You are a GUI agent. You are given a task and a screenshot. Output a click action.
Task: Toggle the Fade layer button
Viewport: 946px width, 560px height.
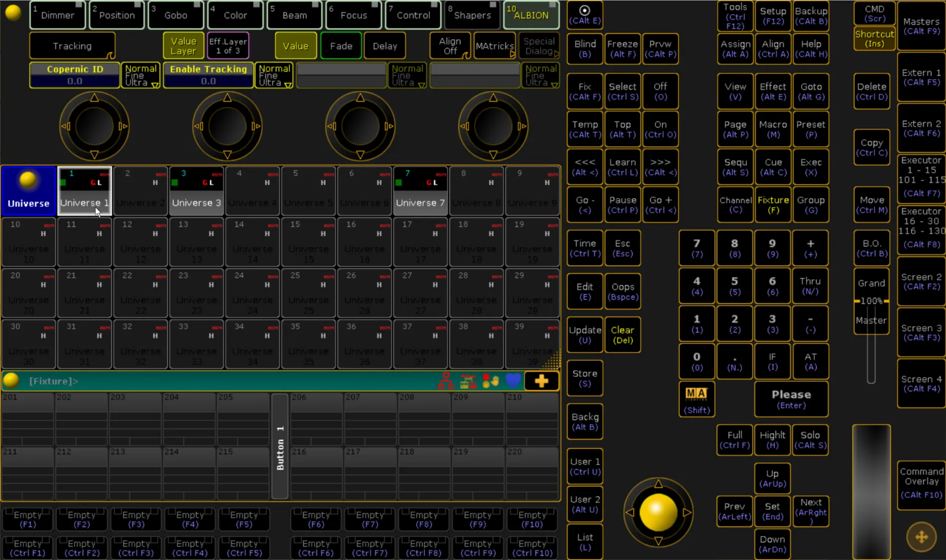click(341, 46)
